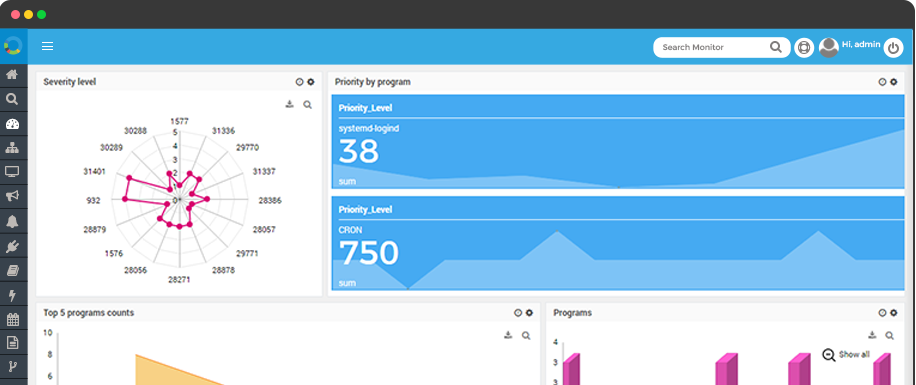Download the Severity level chart
The image size is (916, 385).
click(x=289, y=105)
